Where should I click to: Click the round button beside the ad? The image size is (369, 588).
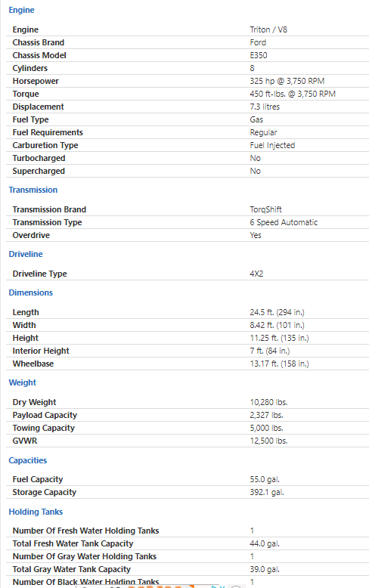pos(236,586)
